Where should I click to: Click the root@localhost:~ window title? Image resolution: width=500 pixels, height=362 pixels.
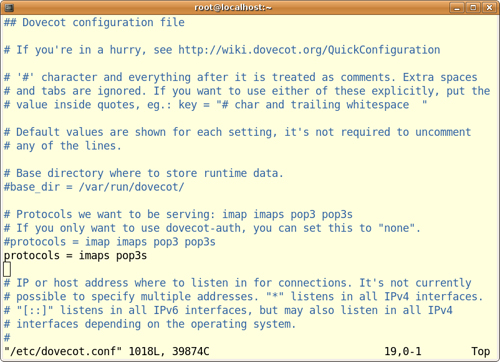(233, 7)
